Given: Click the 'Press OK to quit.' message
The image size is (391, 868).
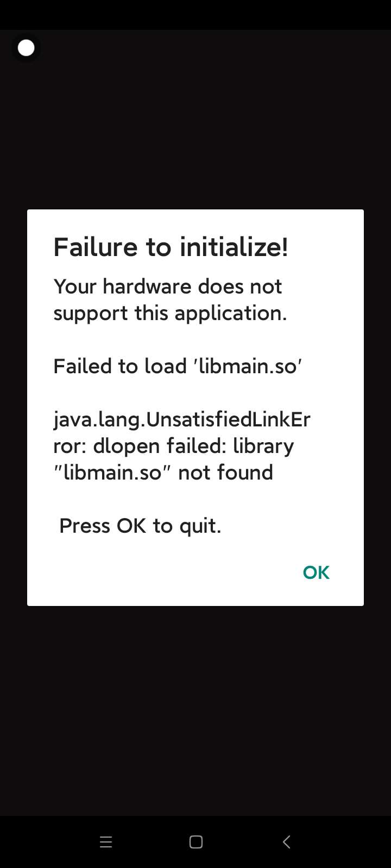Looking at the screenshot, I should pyautogui.click(x=140, y=526).
